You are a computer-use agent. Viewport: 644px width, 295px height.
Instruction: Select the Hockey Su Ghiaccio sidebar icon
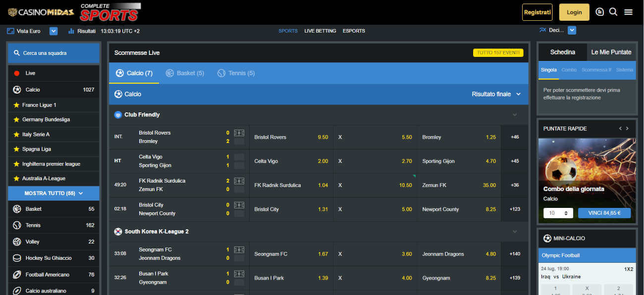click(17, 258)
